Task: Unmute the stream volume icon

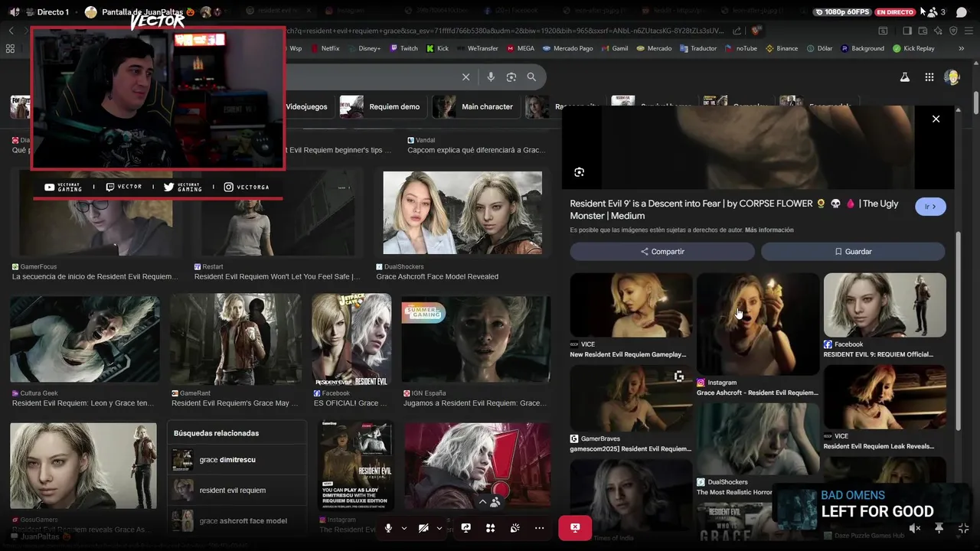Action: click(914, 528)
